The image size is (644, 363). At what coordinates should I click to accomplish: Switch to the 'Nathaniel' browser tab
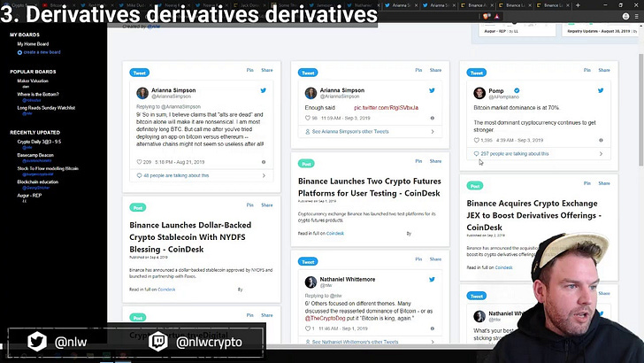(363, 5)
